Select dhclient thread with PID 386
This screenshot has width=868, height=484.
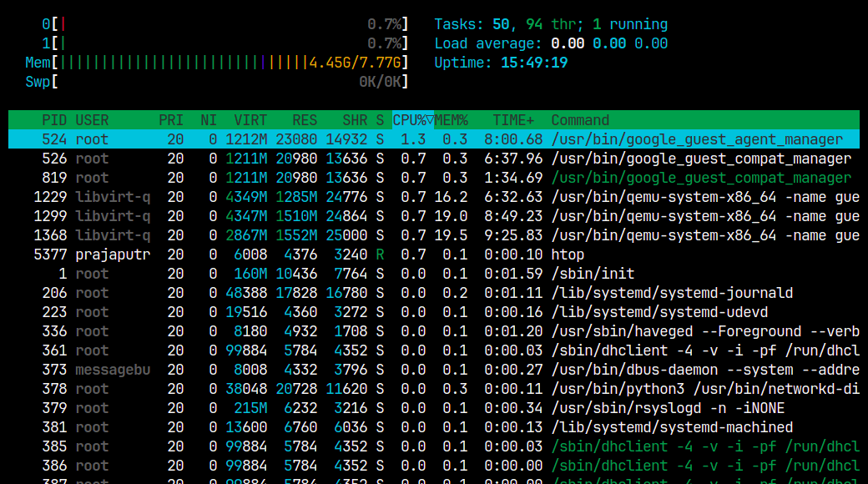[x=434, y=466]
